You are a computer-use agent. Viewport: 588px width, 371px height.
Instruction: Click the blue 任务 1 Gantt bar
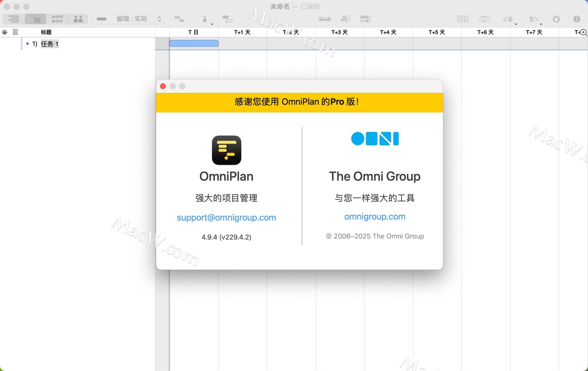pyautogui.click(x=194, y=43)
